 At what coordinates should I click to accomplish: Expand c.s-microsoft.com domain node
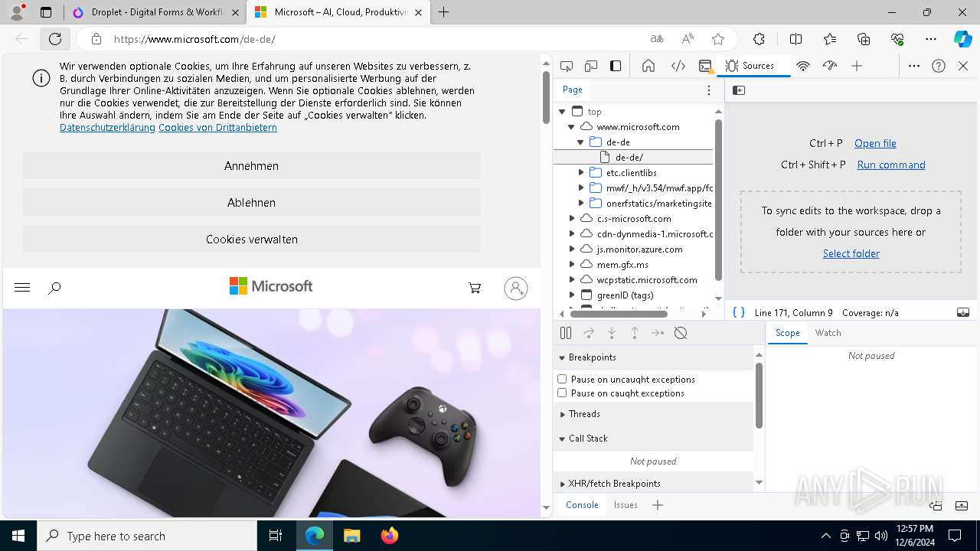click(x=572, y=219)
